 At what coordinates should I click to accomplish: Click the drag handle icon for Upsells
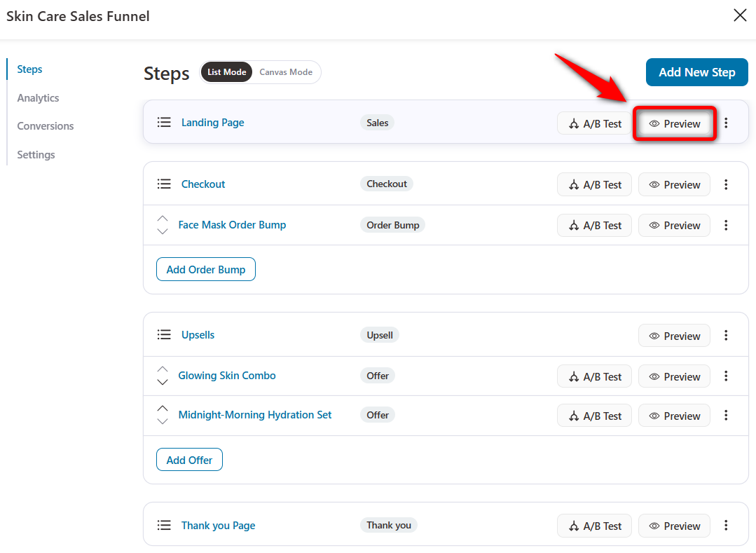(164, 334)
